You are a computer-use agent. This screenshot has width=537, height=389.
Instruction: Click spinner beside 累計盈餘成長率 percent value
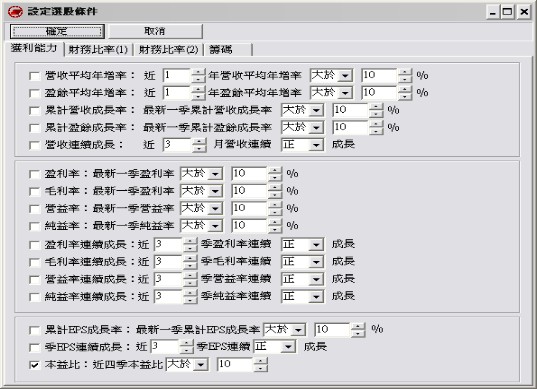376,128
